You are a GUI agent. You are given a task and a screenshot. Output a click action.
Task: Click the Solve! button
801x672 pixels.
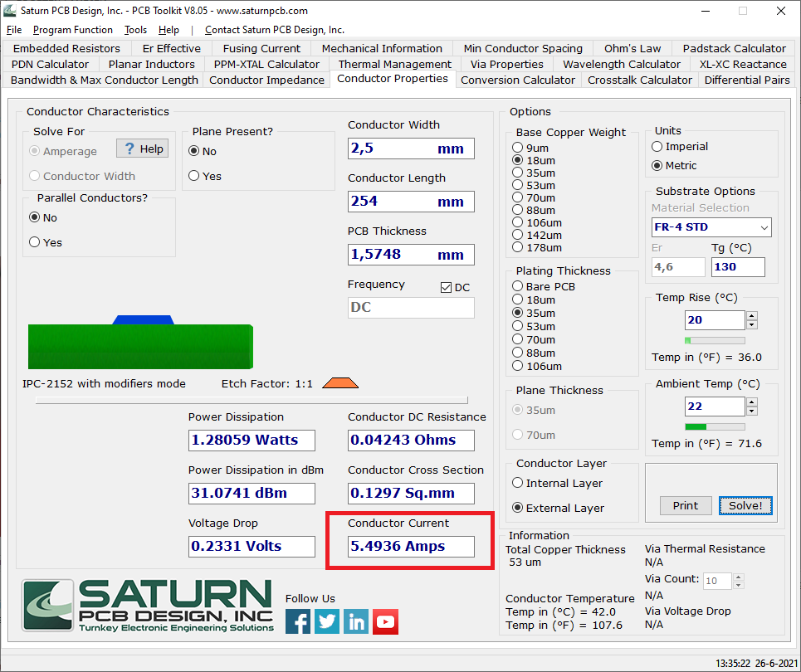pos(745,505)
